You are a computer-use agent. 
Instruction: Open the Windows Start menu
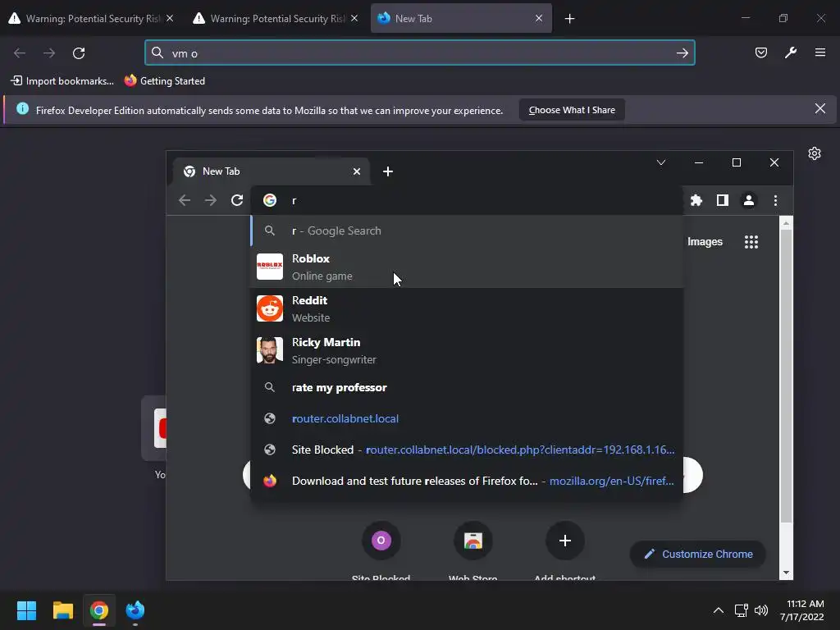(26, 610)
